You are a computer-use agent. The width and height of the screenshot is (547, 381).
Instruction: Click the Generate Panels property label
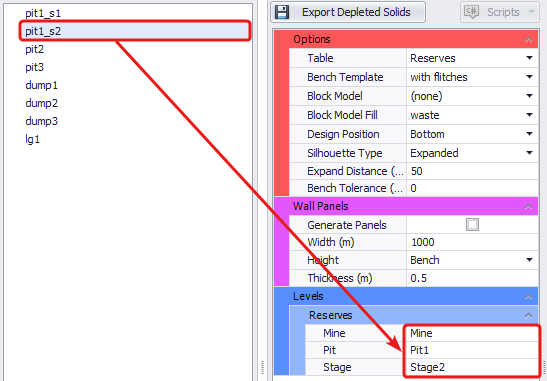(x=347, y=225)
